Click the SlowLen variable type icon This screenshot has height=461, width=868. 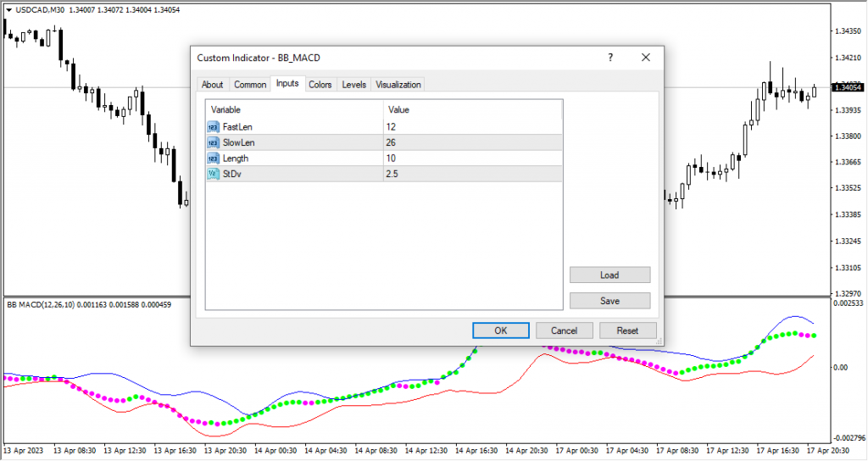coord(212,142)
